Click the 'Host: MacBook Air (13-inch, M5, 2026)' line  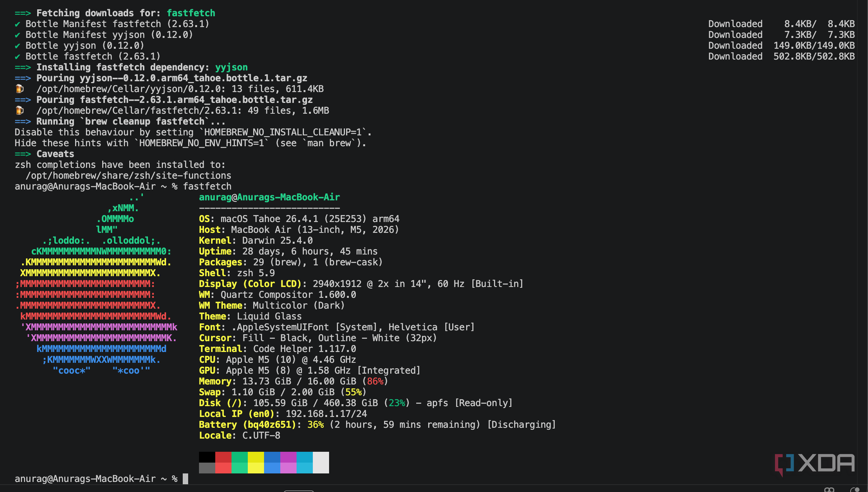coord(299,230)
